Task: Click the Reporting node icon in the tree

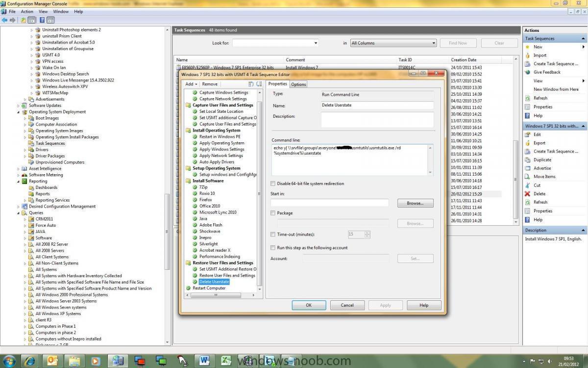Action: (24, 181)
